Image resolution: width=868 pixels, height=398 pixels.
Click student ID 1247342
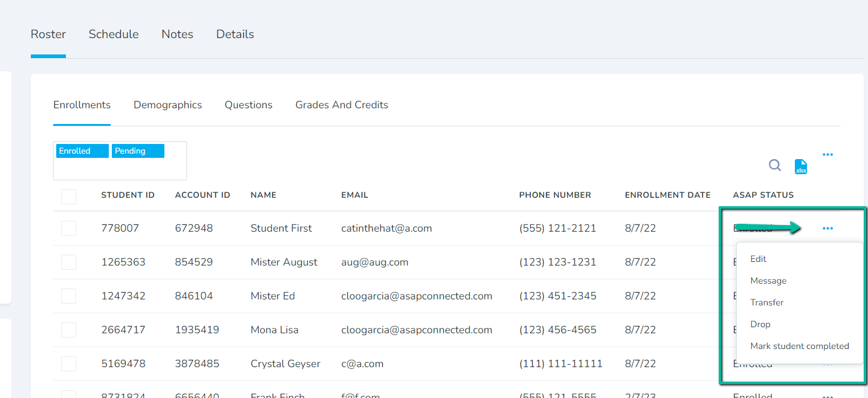click(123, 296)
